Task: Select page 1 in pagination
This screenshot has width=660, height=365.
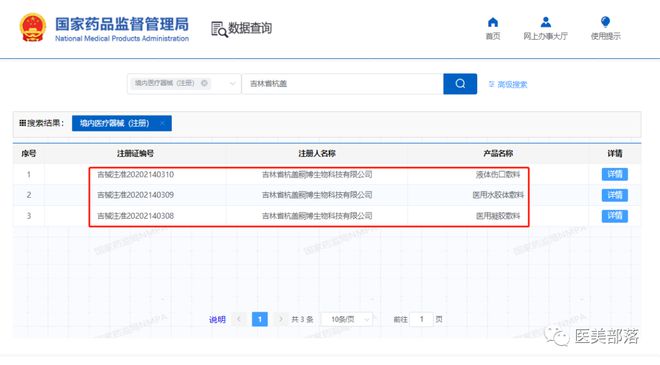Action: click(260, 319)
